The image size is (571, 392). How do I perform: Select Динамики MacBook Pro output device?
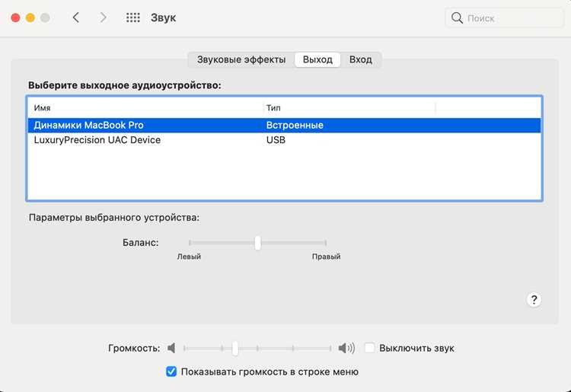pyautogui.click(x=285, y=125)
